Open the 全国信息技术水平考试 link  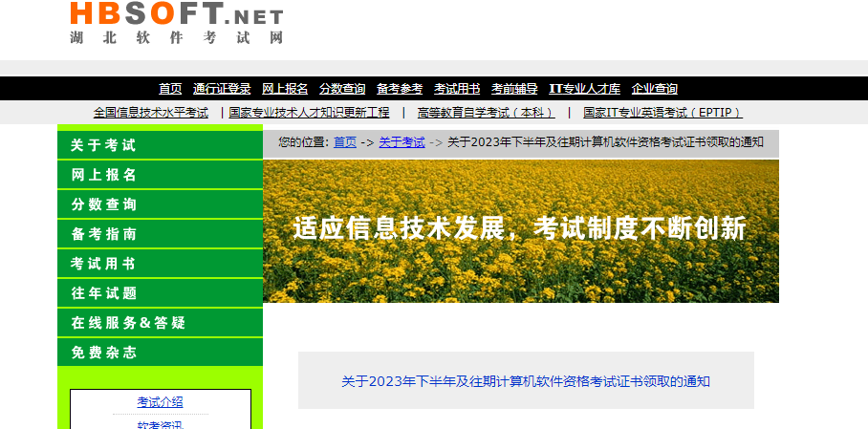[150, 113]
